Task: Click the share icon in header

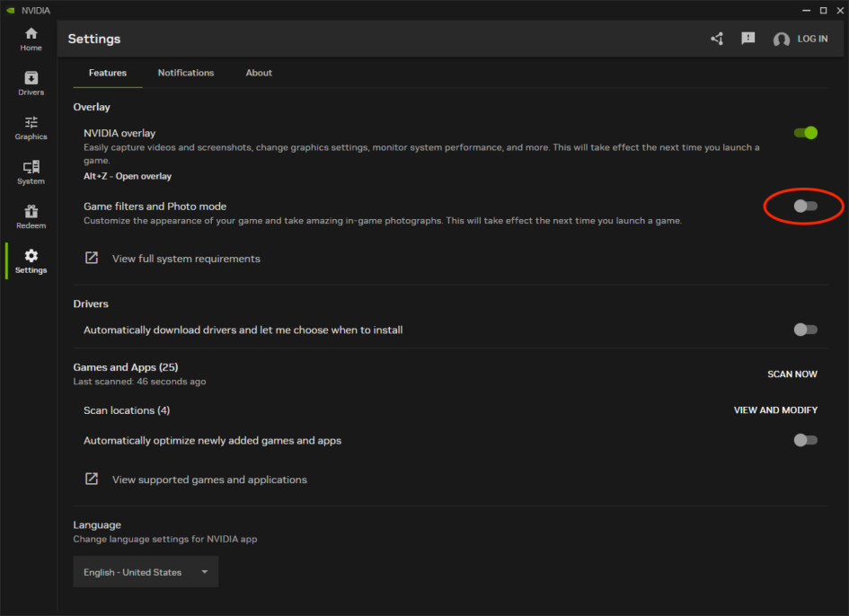Action: [717, 39]
